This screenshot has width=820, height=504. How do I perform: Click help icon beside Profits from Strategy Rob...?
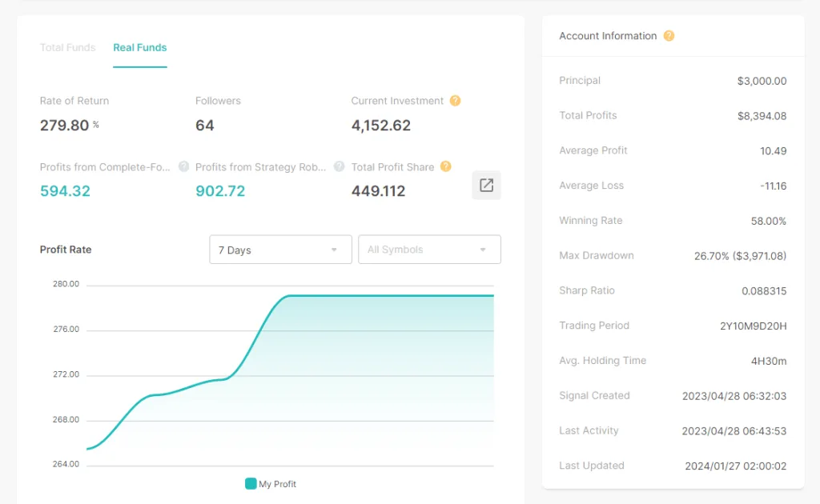pyautogui.click(x=339, y=166)
